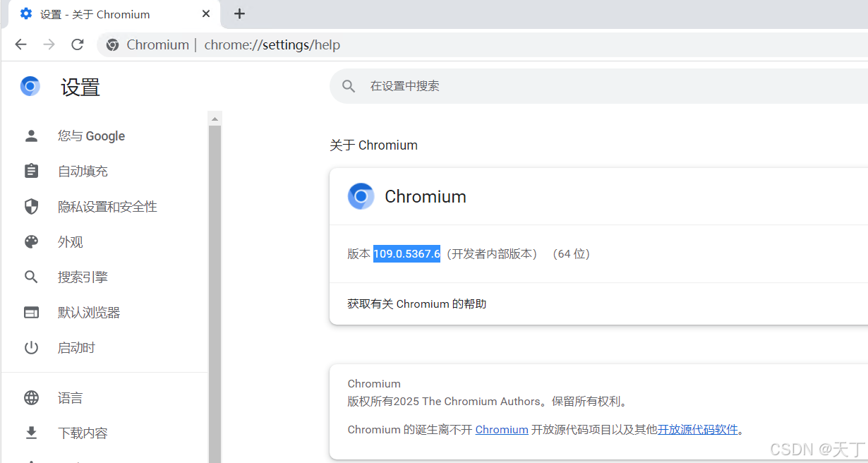This screenshot has height=463, width=868.
Task: Select the 设置 - 关于 Chromium tab
Action: [x=115, y=14]
